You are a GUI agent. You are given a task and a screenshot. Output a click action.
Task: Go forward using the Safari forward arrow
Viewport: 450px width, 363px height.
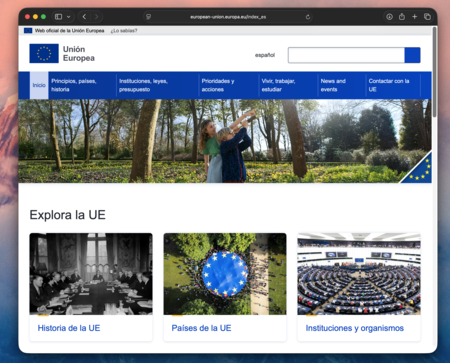click(96, 17)
